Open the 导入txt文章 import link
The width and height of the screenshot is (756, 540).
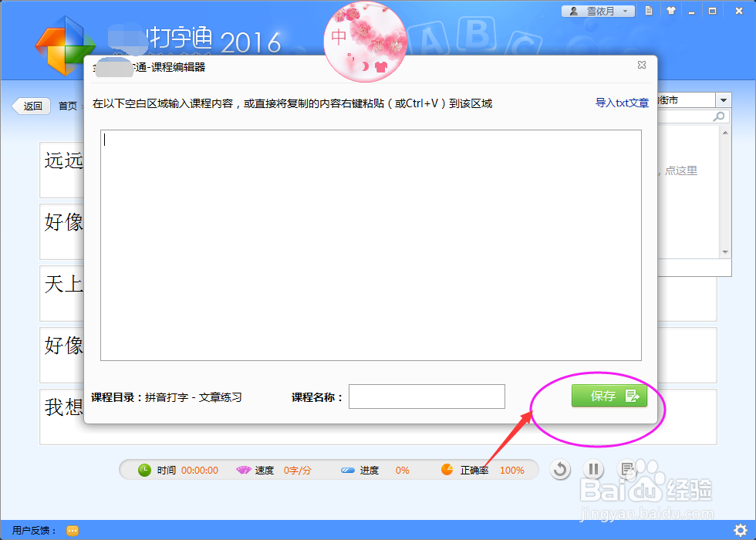[x=622, y=102]
